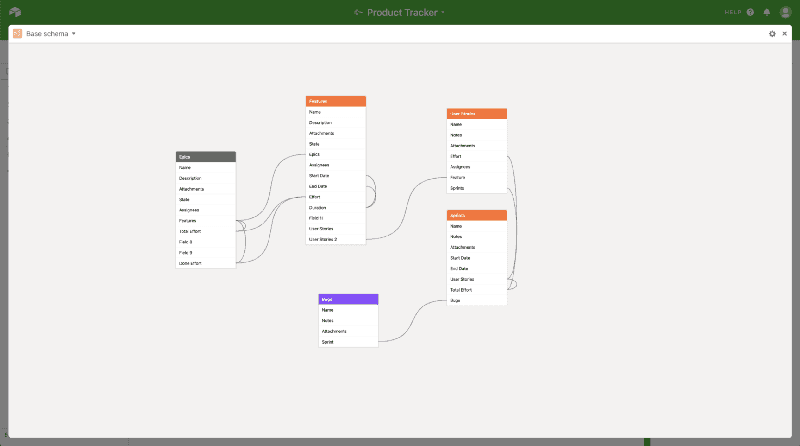Click the purple Bugs table header

(x=348, y=299)
